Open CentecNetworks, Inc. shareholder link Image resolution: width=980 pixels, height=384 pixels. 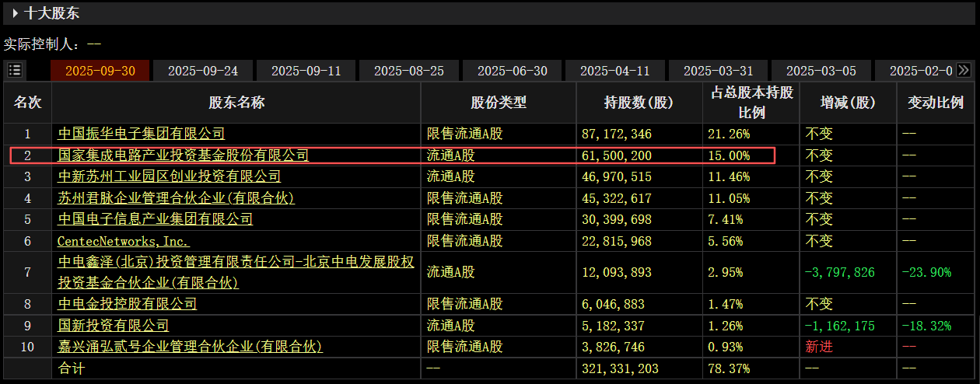click(x=124, y=241)
